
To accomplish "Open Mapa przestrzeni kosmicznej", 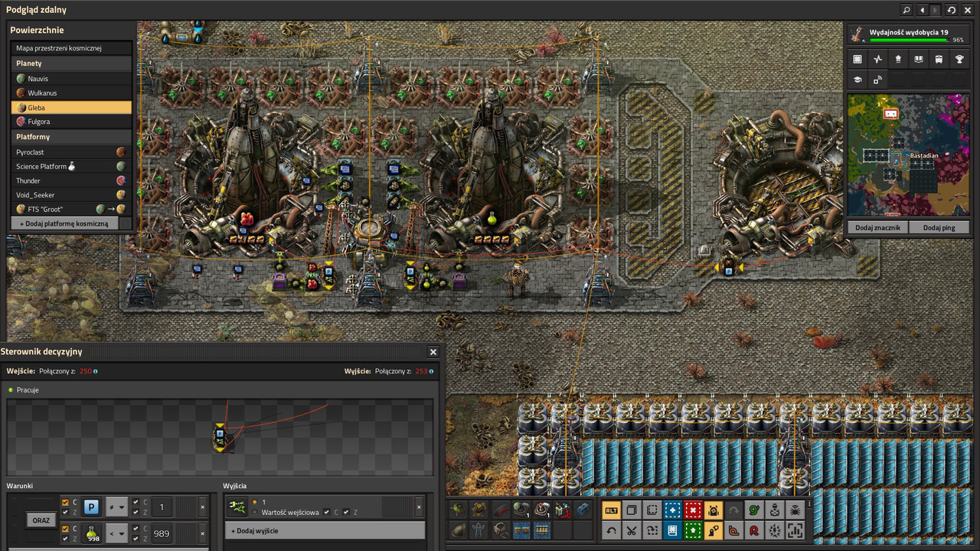I will pos(71,47).
